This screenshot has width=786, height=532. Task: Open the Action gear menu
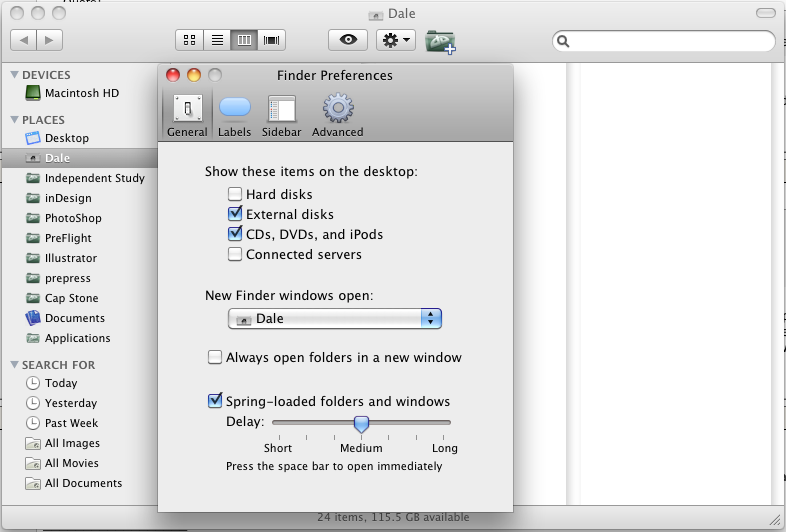click(396, 40)
